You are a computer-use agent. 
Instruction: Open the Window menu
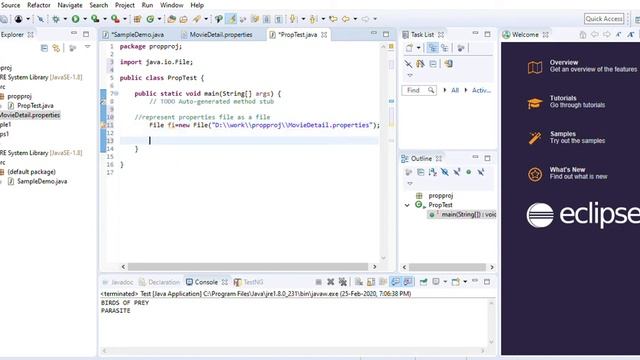pos(171,5)
